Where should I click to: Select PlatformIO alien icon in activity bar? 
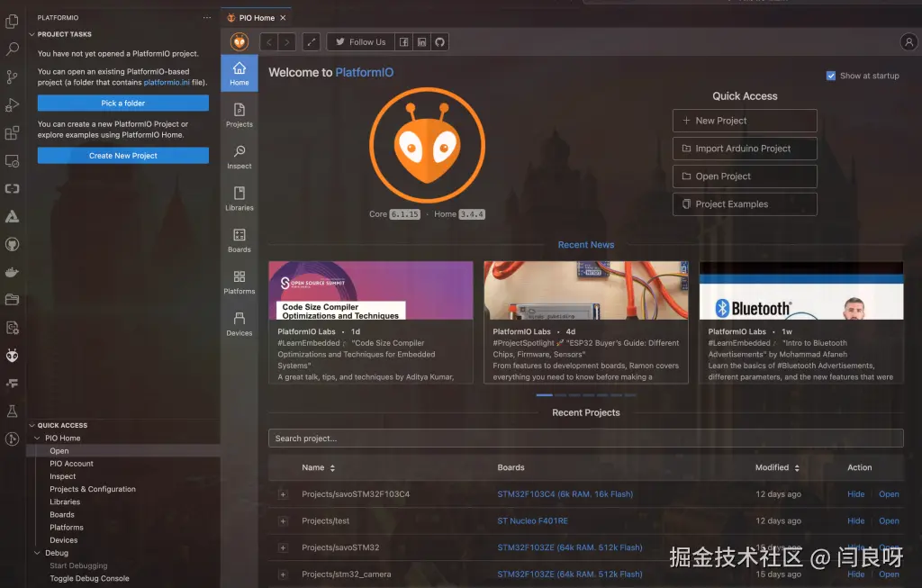point(12,355)
